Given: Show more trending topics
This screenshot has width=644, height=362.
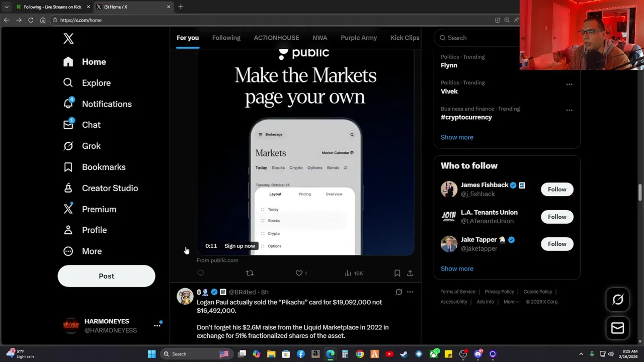Looking at the screenshot, I should pyautogui.click(x=457, y=137).
